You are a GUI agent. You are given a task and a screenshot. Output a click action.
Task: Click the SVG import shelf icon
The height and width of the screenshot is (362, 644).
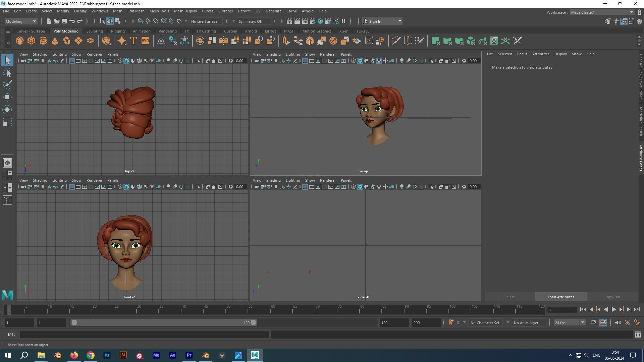click(x=145, y=41)
